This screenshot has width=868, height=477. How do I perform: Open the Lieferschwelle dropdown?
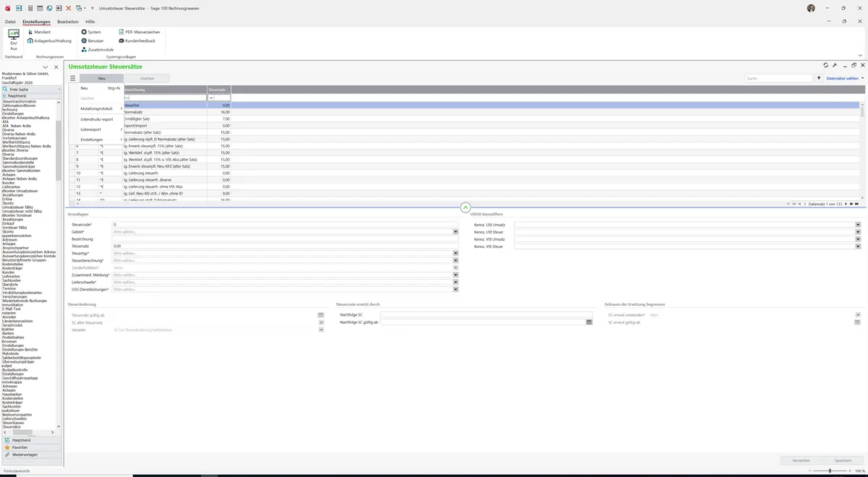[456, 283]
